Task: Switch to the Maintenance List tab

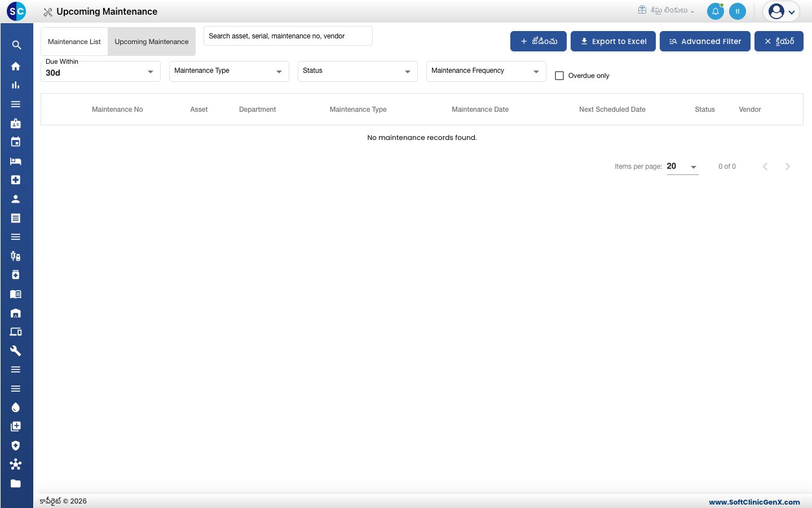Action: 74,42
